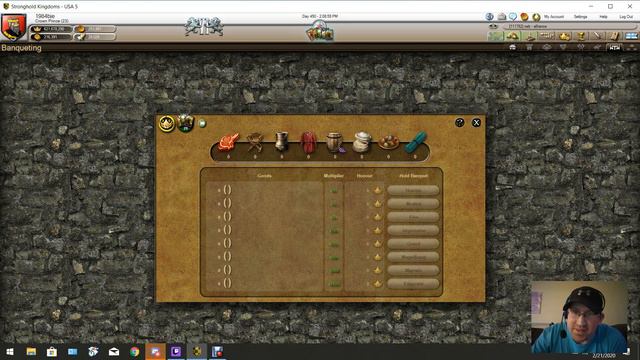This screenshot has width=640, height=360.
Task: Open the blue flag tab at the far right
Action: click(x=631, y=36)
